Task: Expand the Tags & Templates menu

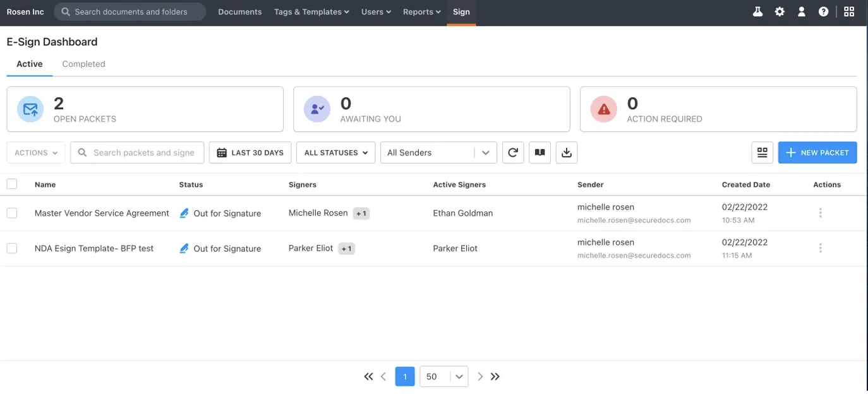Action: click(311, 12)
